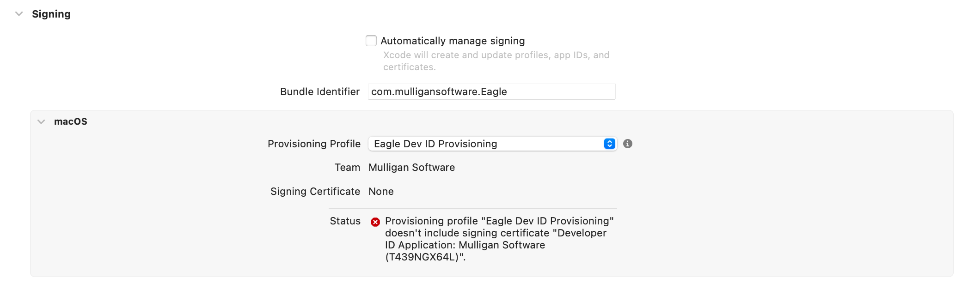Collapse the Signing section chevron
The width and height of the screenshot is (980, 290).
tap(19, 14)
